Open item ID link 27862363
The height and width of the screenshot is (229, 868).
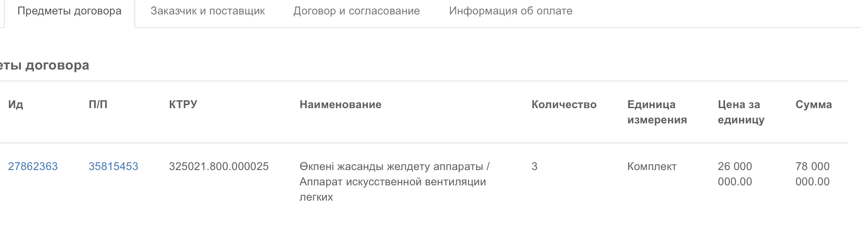tap(33, 166)
